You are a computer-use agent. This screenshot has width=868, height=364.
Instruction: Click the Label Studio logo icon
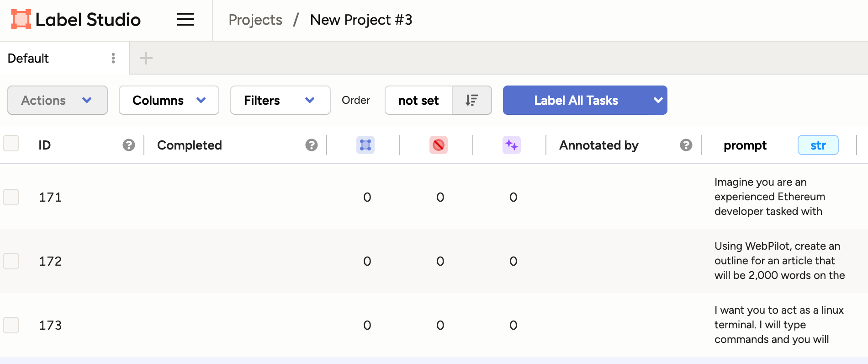(21, 20)
